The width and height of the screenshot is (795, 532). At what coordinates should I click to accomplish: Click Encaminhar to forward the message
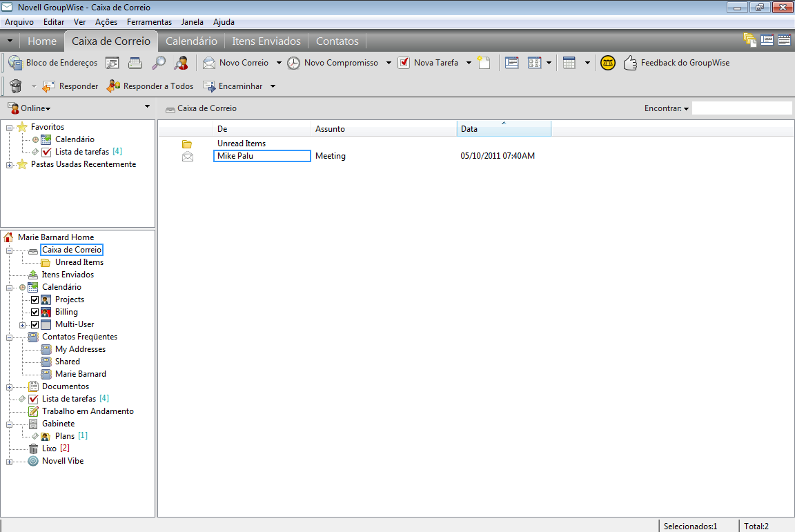pos(233,86)
